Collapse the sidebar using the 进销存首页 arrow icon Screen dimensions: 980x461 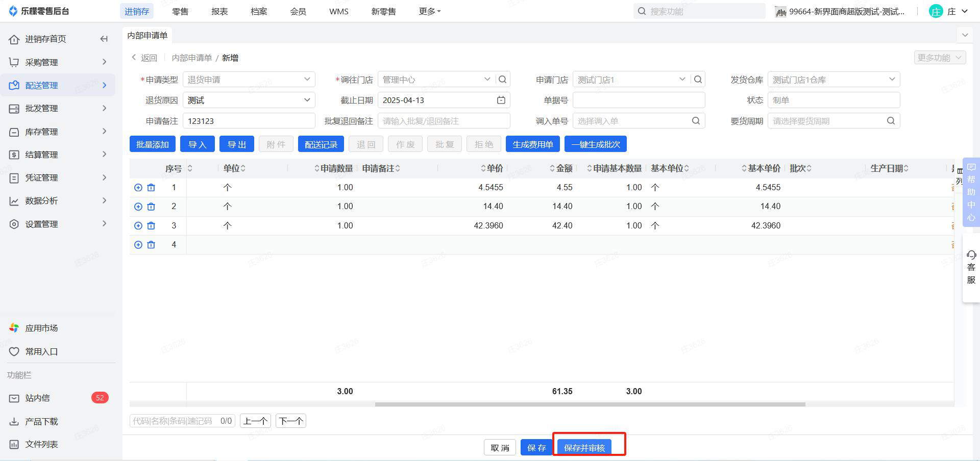coord(104,39)
